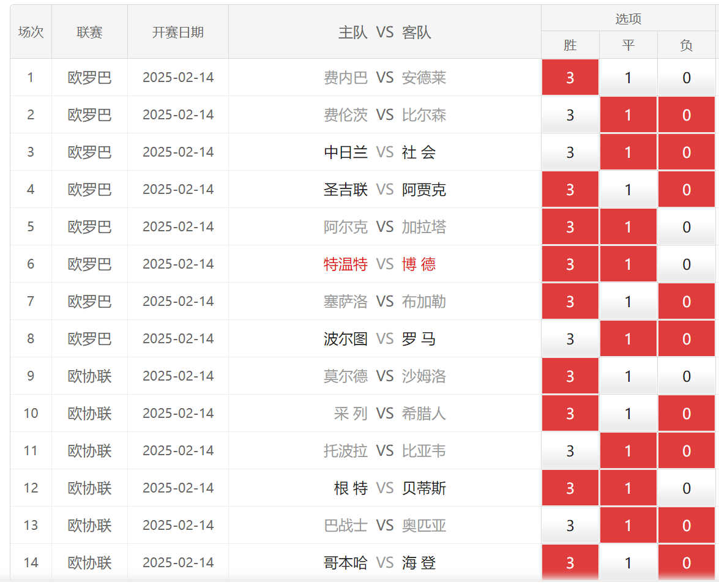
Task: Select draw 1 for match 14 哥本哈
Action: pyautogui.click(x=628, y=562)
